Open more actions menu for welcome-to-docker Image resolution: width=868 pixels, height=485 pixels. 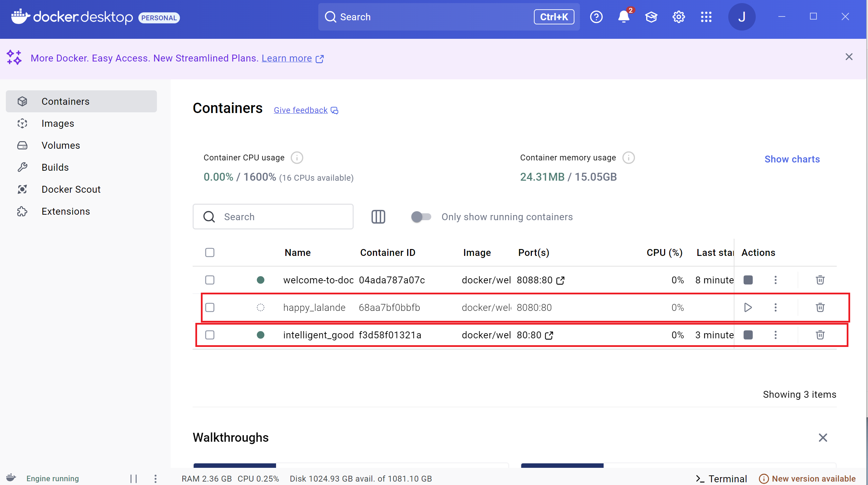775,280
